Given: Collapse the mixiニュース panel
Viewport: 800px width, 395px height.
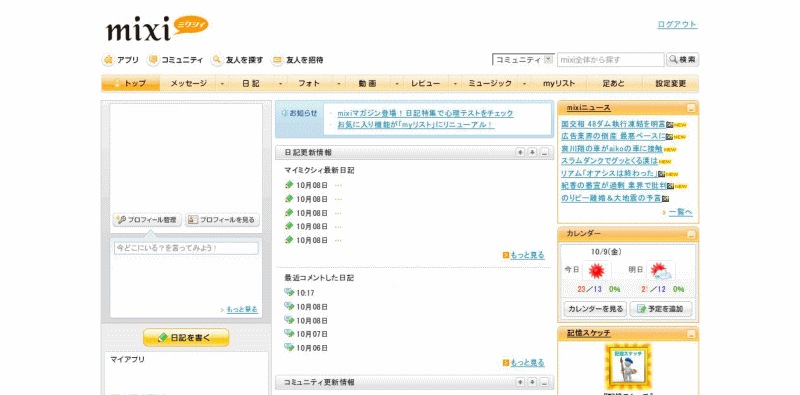Looking at the screenshot, I should [690, 108].
